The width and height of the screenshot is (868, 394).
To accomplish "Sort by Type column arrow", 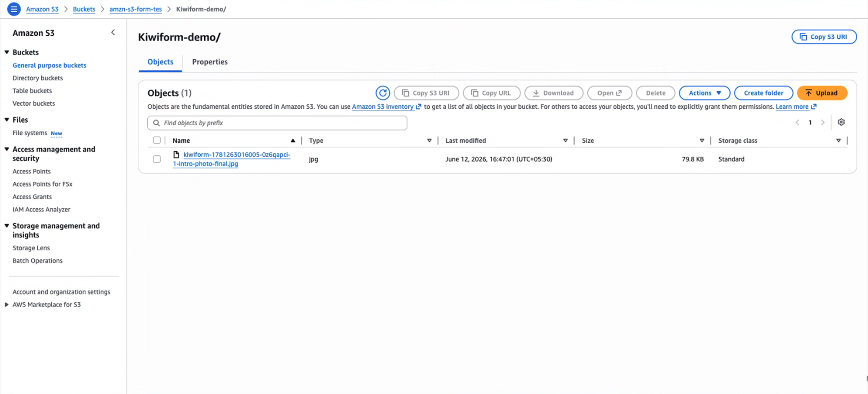I will pos(429,140).
